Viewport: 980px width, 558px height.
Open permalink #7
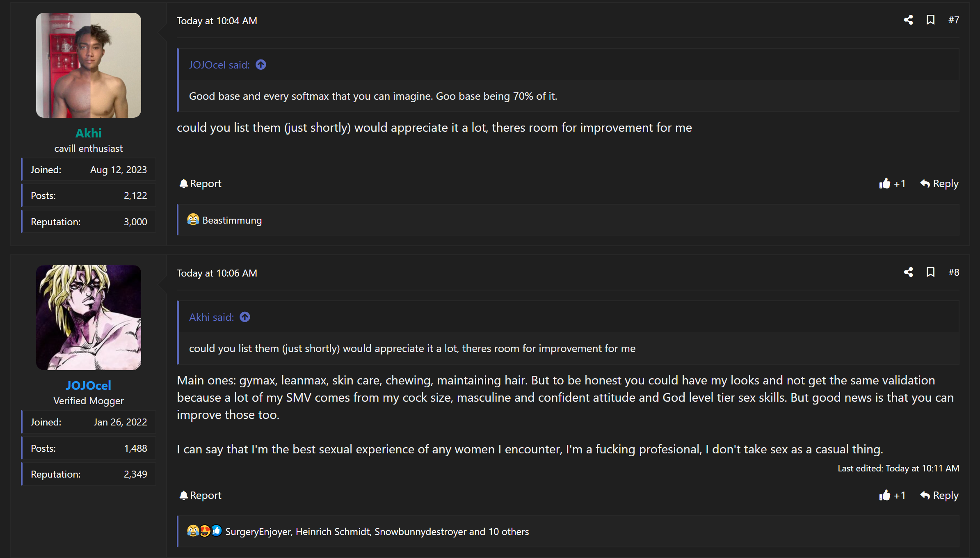point(953,20)
